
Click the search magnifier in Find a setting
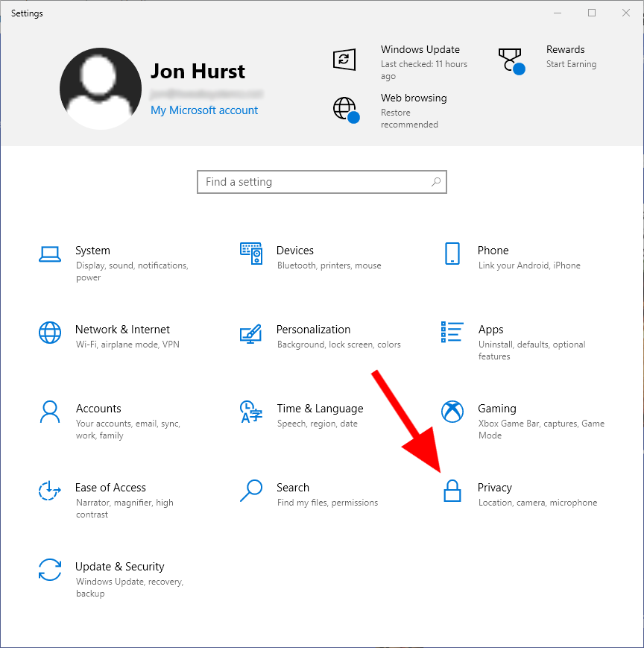[x=436, y=182]
